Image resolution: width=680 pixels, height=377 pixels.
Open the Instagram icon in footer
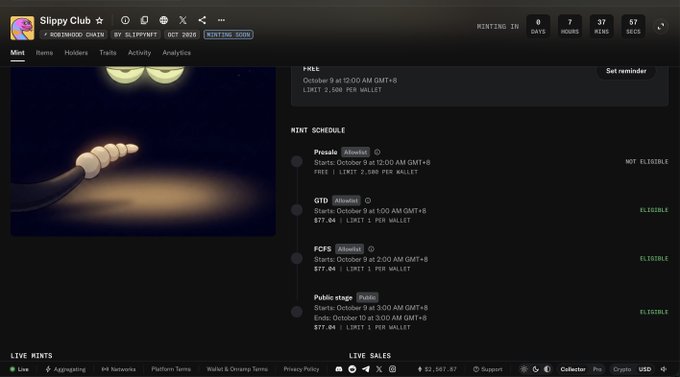coord(392,369)
